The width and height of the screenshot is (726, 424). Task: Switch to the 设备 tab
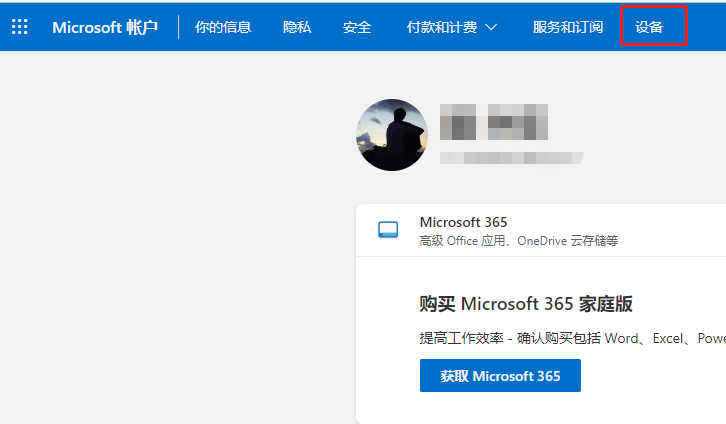[x=650, y=27]
